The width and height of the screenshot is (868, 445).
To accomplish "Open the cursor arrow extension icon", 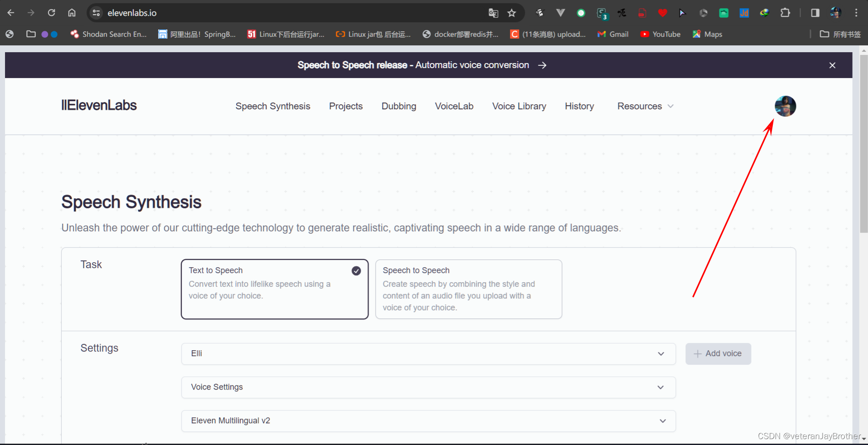I will click(683, 13).
